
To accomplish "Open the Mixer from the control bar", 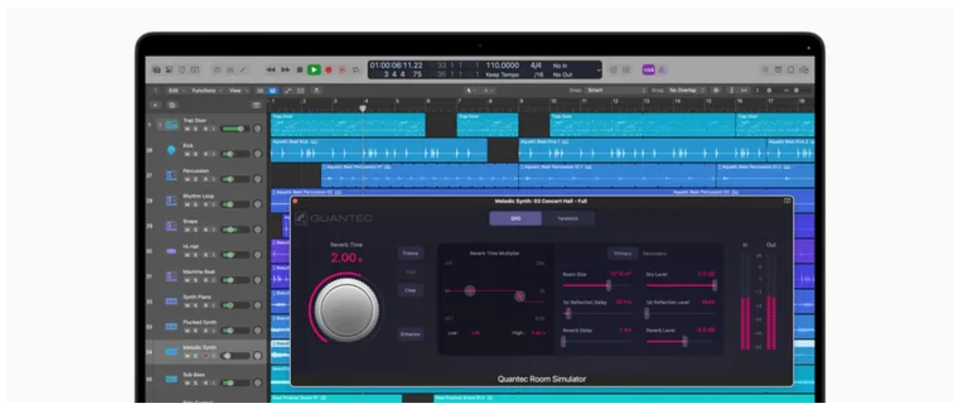I will tap(230, 70).
